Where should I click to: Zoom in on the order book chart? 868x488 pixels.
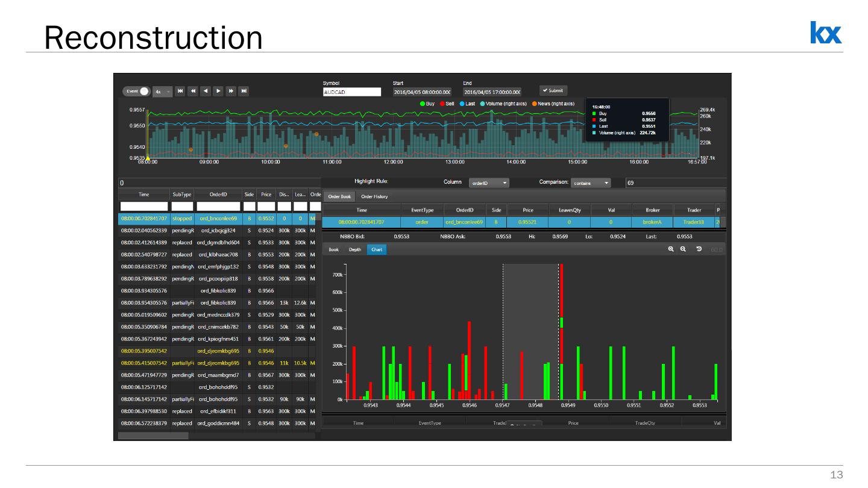coord(671,249)
